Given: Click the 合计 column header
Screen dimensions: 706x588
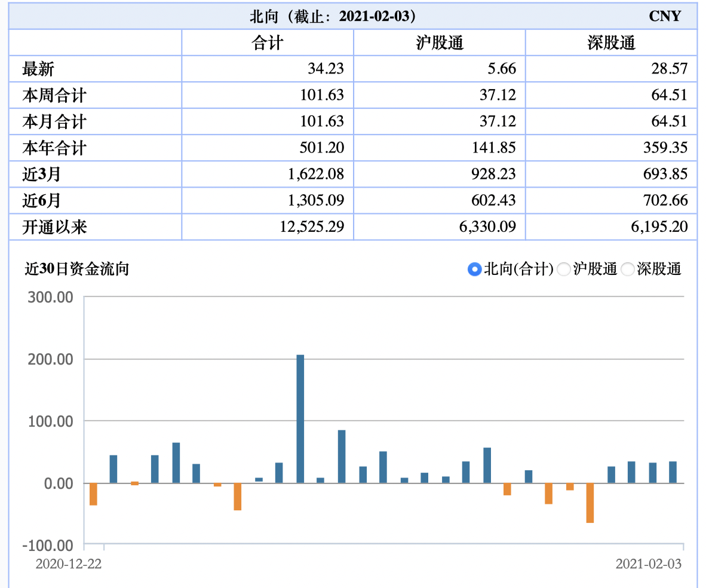Looking at the screenshot, I should pos(268,43).
